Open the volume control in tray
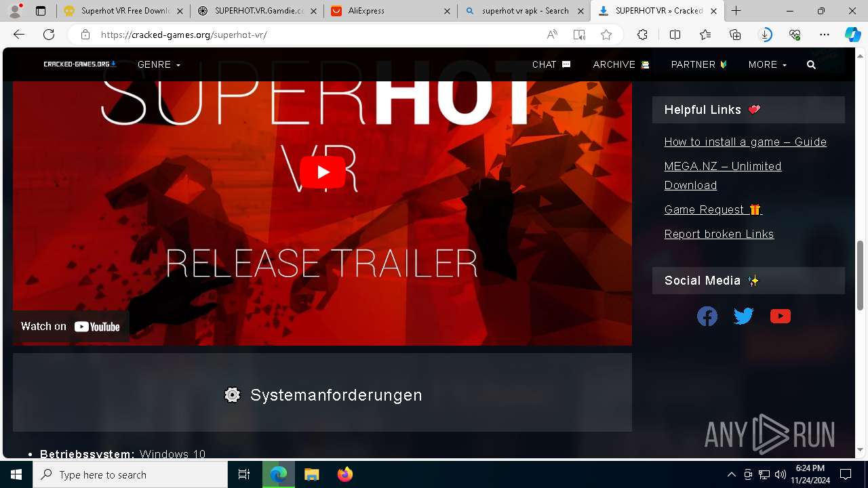 [x=781, y=474]
